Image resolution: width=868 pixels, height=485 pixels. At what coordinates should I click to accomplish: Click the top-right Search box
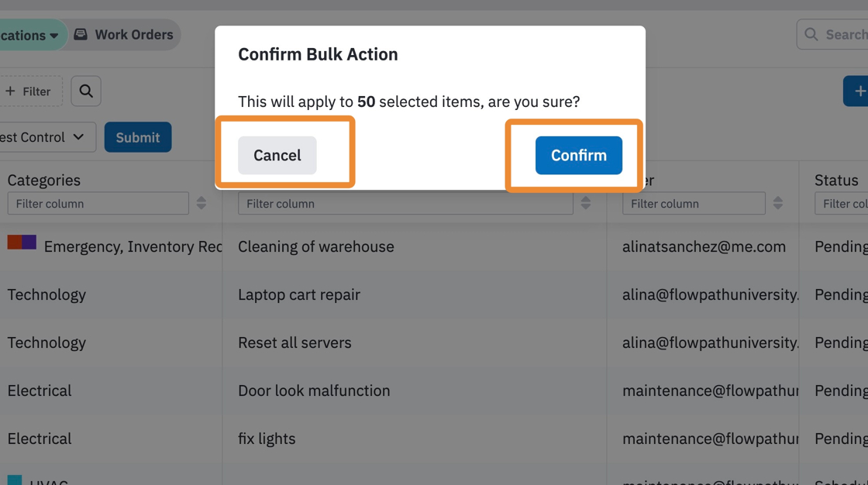832,34
